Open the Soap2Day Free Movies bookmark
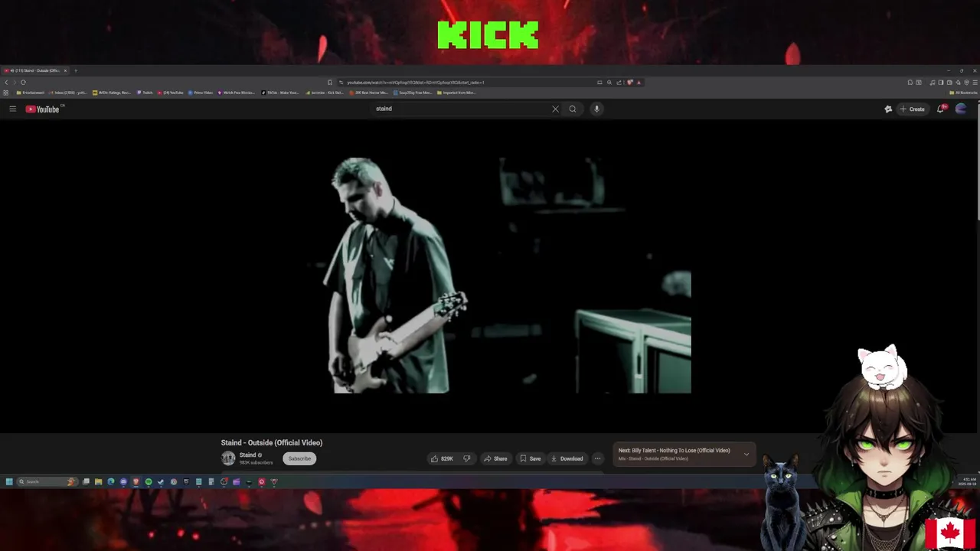The height and width of the screenshot is (551, 980). [x=413, y=93]
